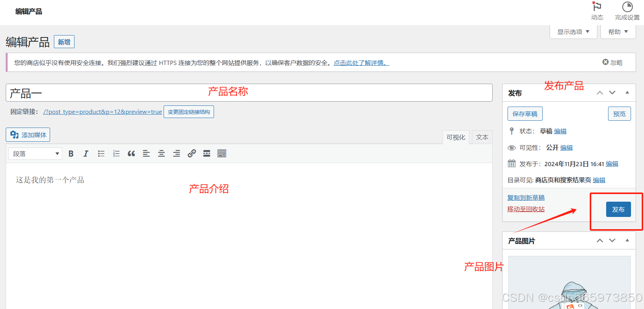This screenshot has width=644, height=309.
Task: Open the 段落 paragraph format dropdown
Action: pos(35,154)
